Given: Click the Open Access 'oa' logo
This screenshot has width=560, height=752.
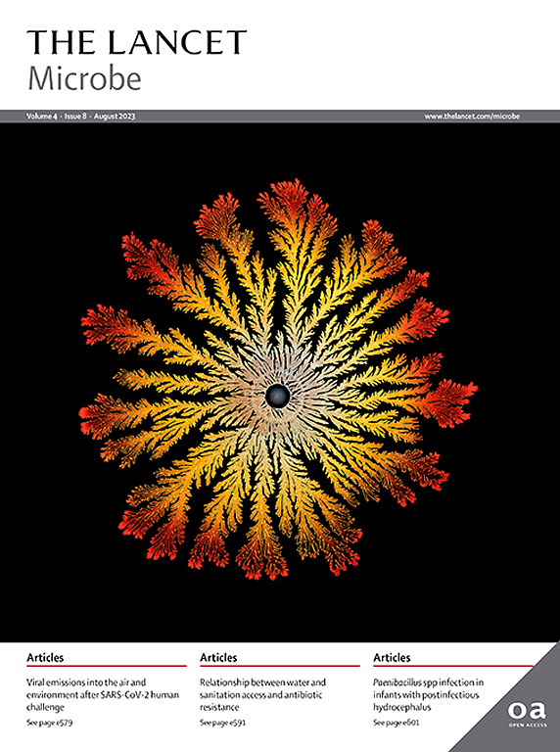Looking at the screenshot, I should pyautogui.click(x=527, y=715).
